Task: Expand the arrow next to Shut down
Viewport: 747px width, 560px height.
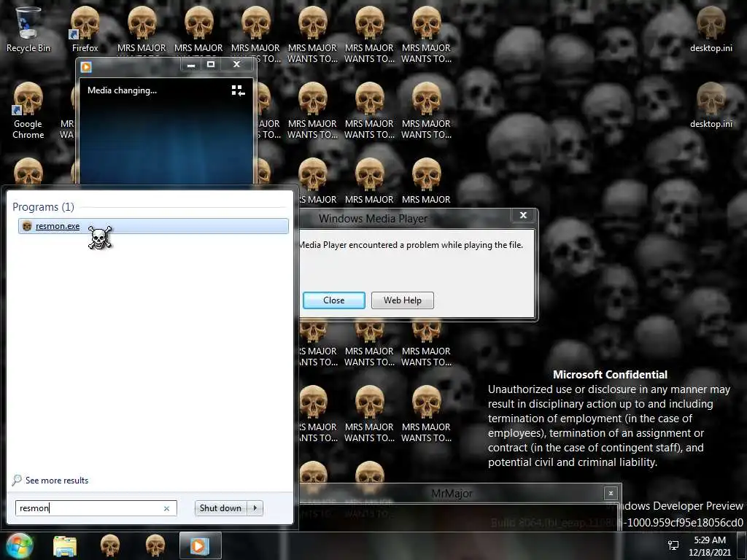Action: [x=255, y=508]
